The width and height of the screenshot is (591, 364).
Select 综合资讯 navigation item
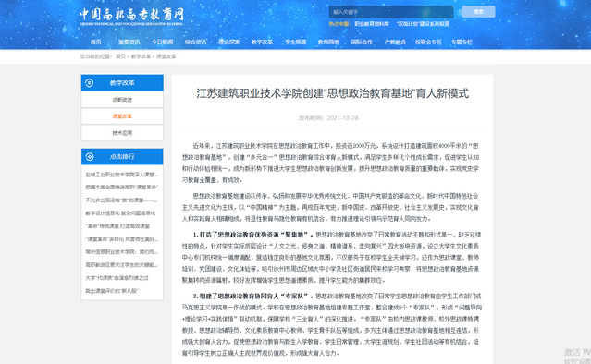pos(195,42)
